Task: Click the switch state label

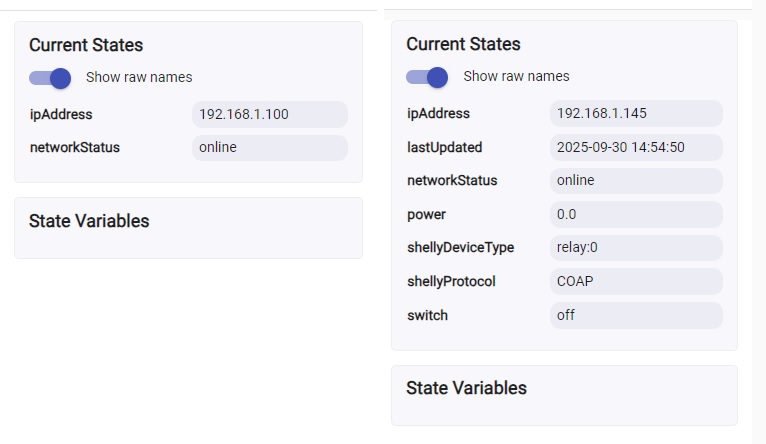Action: (427, 315)
